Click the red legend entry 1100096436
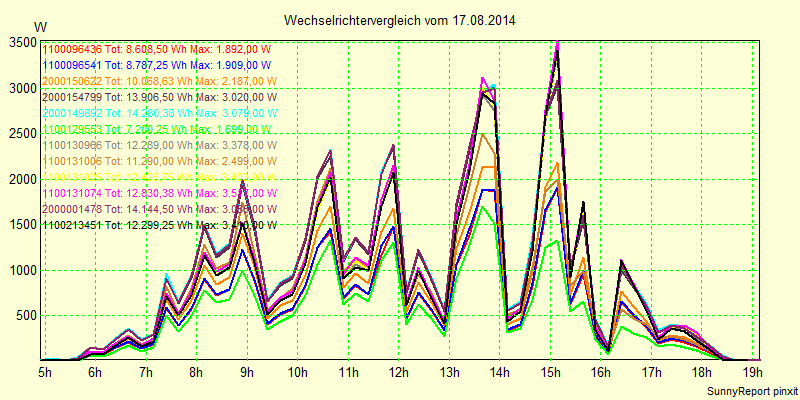The width and height of the screenshot is (800, 400). click(x=157, y=49)
